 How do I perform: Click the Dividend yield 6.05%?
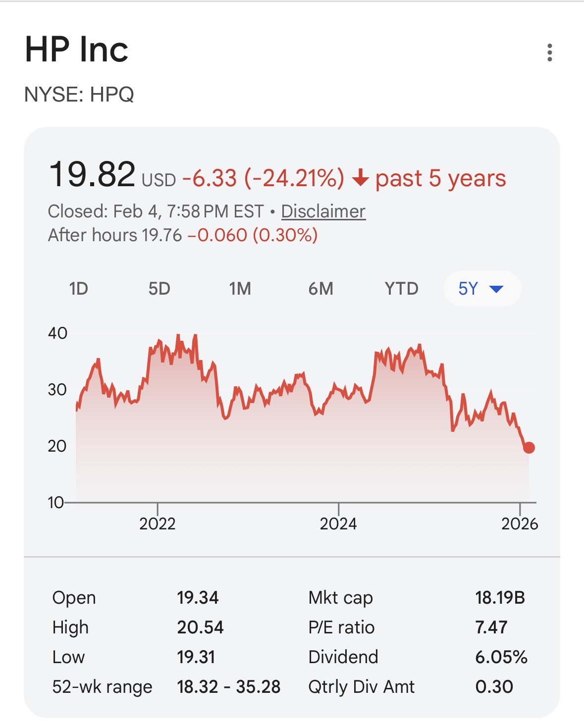[501, 657]
